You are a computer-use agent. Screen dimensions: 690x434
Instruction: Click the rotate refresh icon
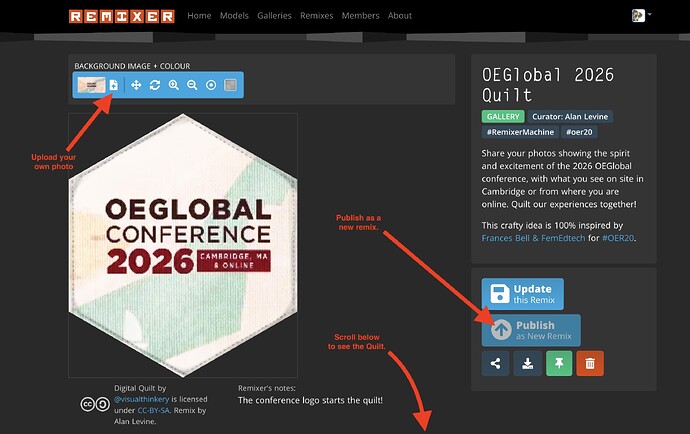(x=155, y=85)
